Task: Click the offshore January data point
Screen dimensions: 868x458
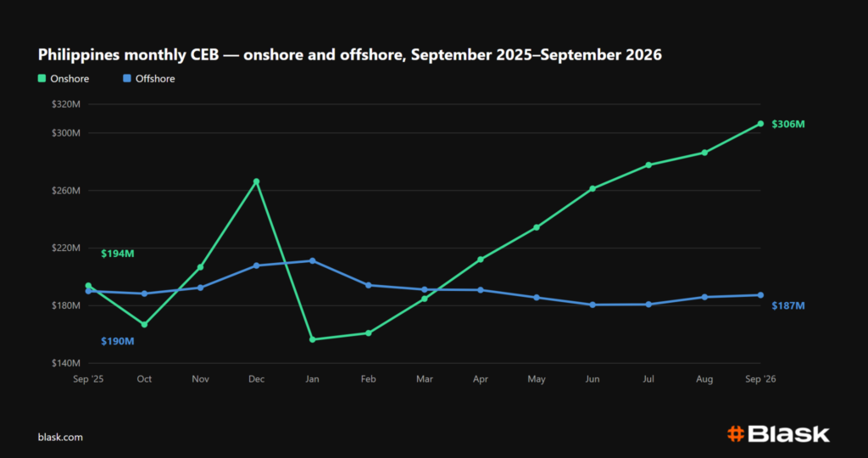Action: click(x=312, y=261)
